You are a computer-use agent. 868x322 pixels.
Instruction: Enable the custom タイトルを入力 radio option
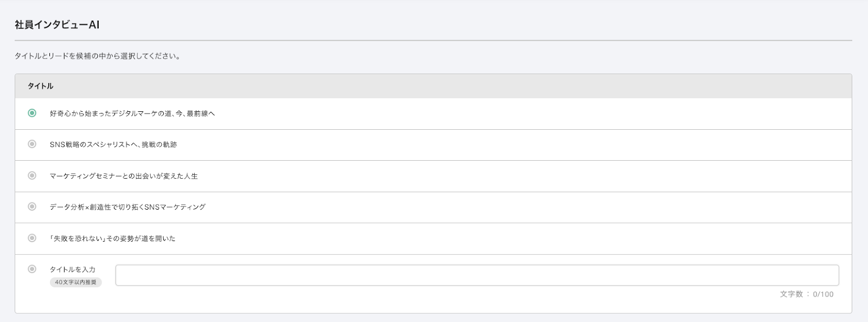[32, 269]
